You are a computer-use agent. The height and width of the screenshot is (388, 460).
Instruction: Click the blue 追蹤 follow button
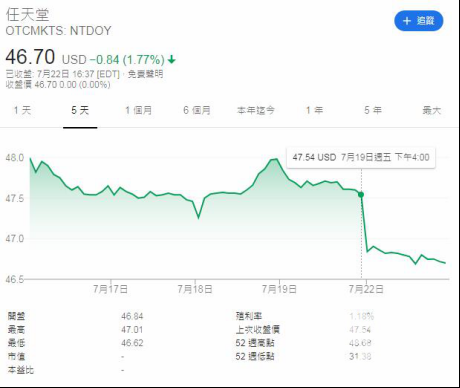[419, 21]
